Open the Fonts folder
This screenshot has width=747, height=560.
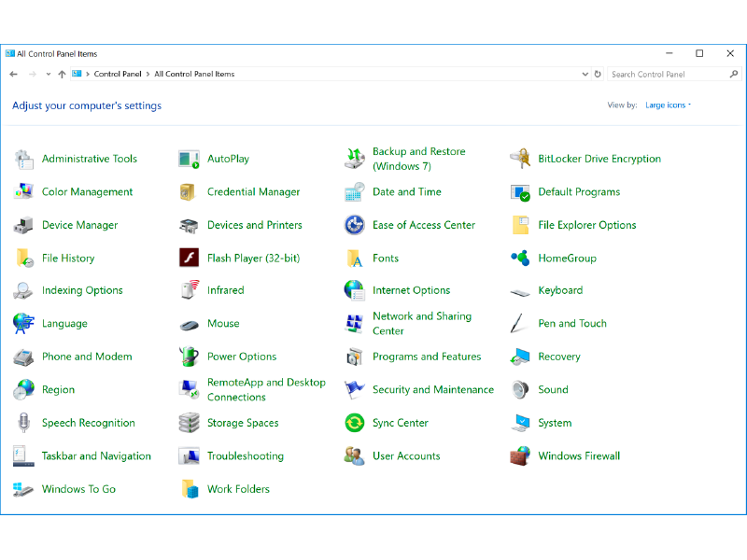pos(383,258)
